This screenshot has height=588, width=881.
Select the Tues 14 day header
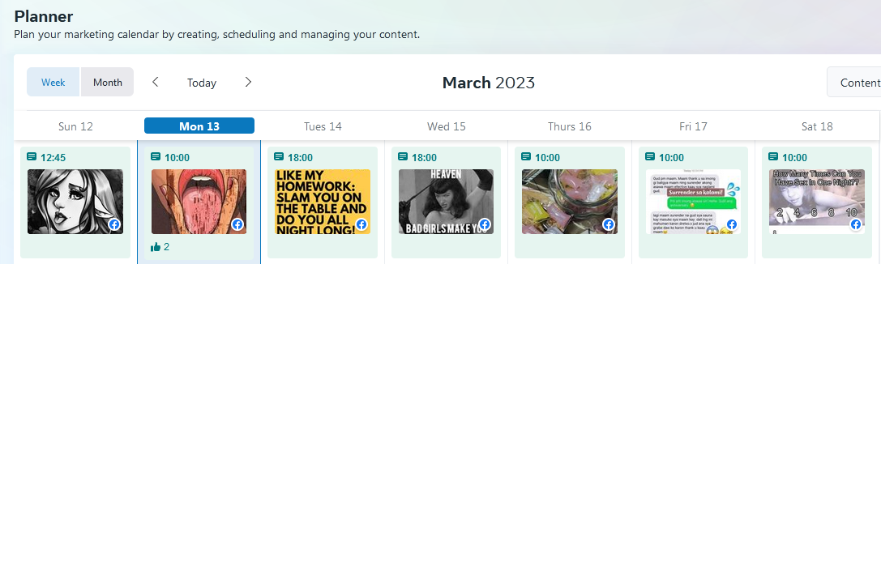[x=323, y=126]
